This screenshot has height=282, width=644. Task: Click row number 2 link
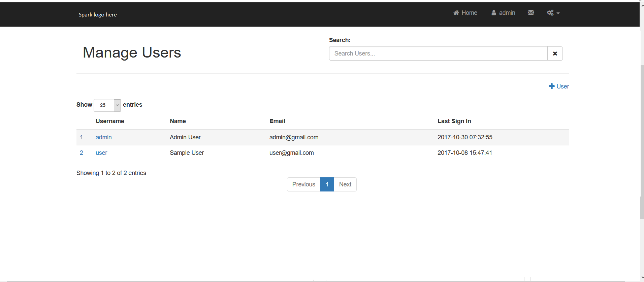(x=81, y=153)
